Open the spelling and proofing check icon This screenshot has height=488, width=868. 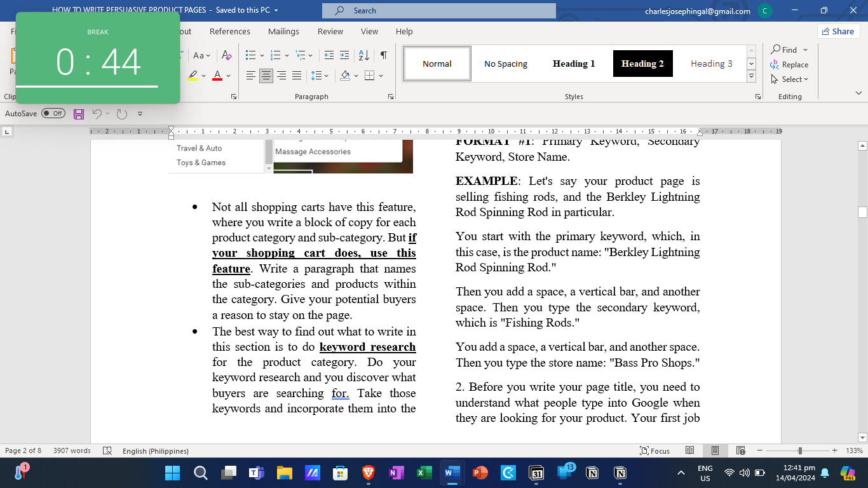tap(107, 451)
